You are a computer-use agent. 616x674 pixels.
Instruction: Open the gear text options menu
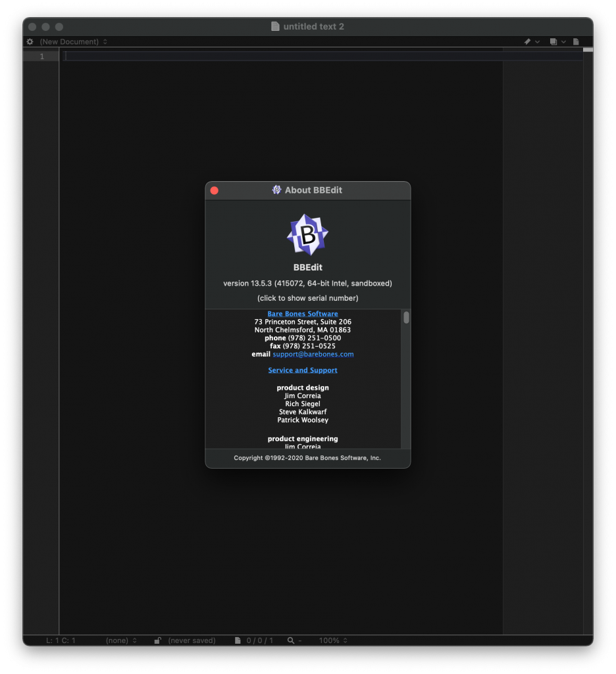[30, 41]
